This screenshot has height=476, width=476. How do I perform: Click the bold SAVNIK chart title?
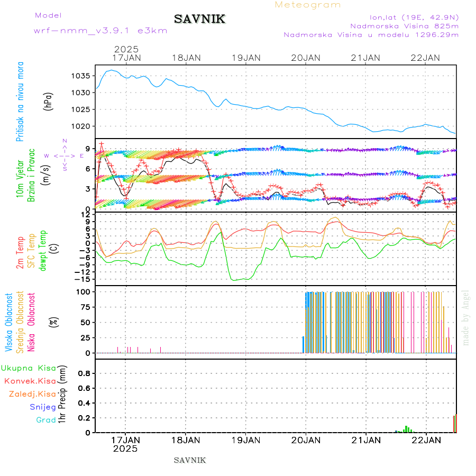(x=200, y=19)
